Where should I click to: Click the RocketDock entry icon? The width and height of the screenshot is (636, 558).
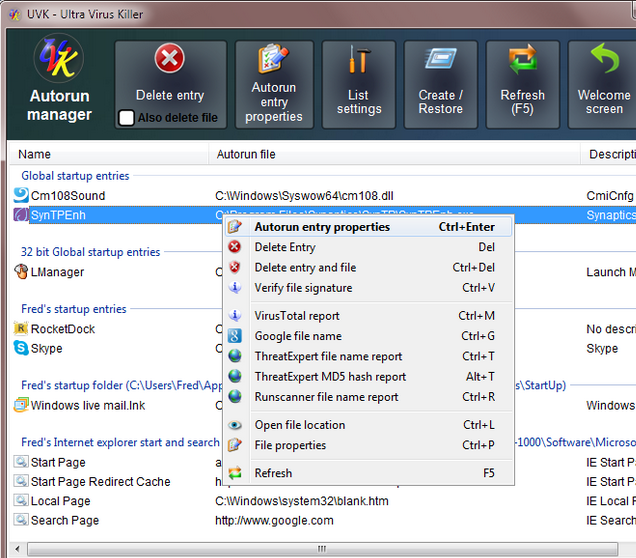pos(21,328)
